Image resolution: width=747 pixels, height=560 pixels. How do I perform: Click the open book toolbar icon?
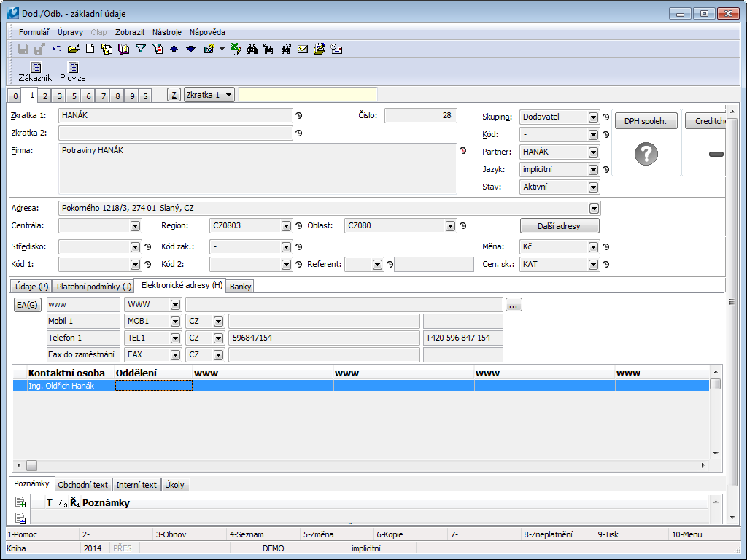[x=123, y=50]
